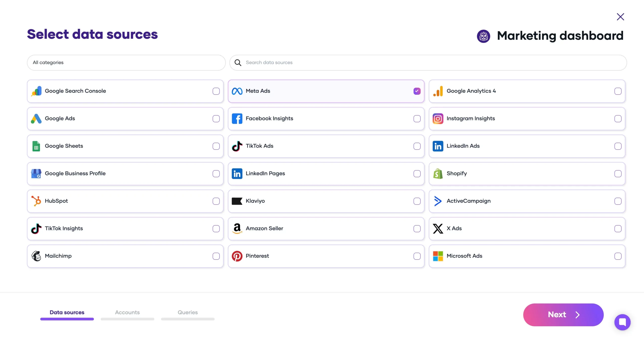The height and width of the screenshot is (337, 644).
Task: Uncheck the Meta Ads checkbox
Action: (417, 91)
